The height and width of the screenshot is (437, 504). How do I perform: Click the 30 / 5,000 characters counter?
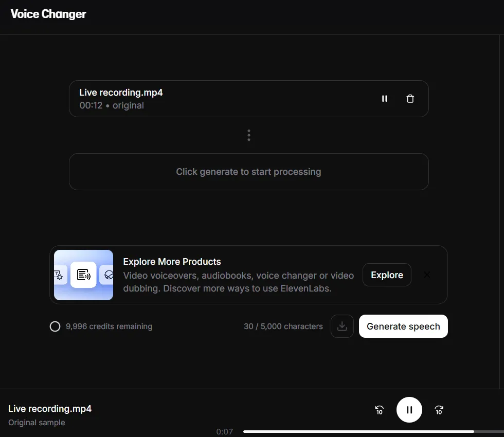283,326
